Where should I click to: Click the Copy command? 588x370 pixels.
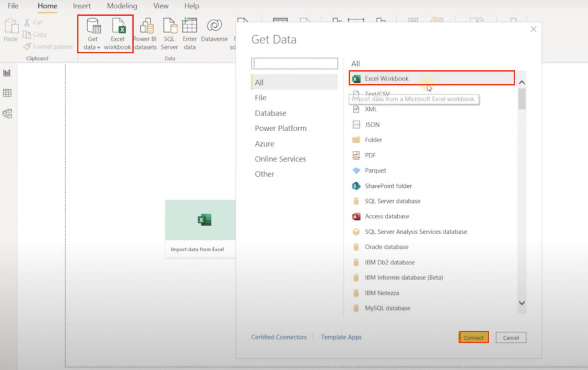(35, 34)
